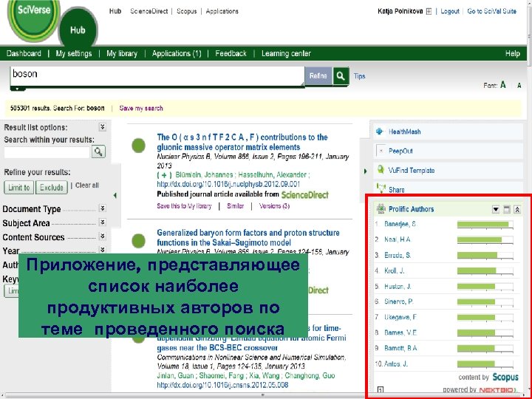Open the top Applications link
The height and width of the screenshot is (399, 532).
click(222, 11)
